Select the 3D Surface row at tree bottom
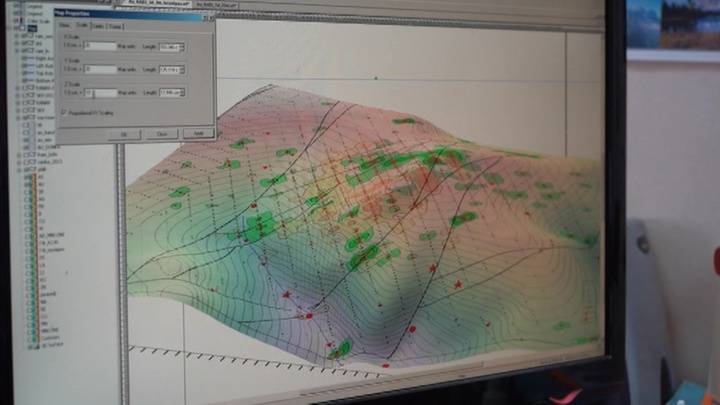Viewport: 720px width, 405px height. (52, 345)
